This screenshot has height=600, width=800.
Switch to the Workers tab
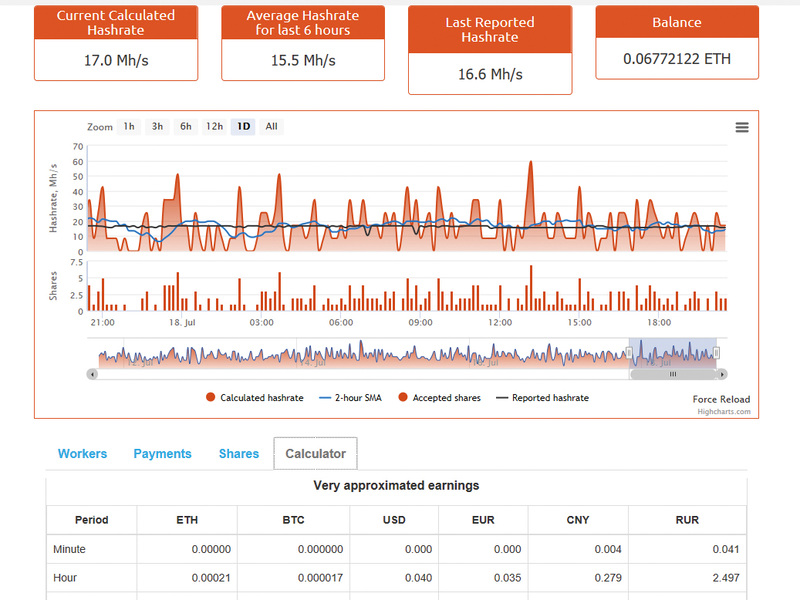tap(83, 454)
